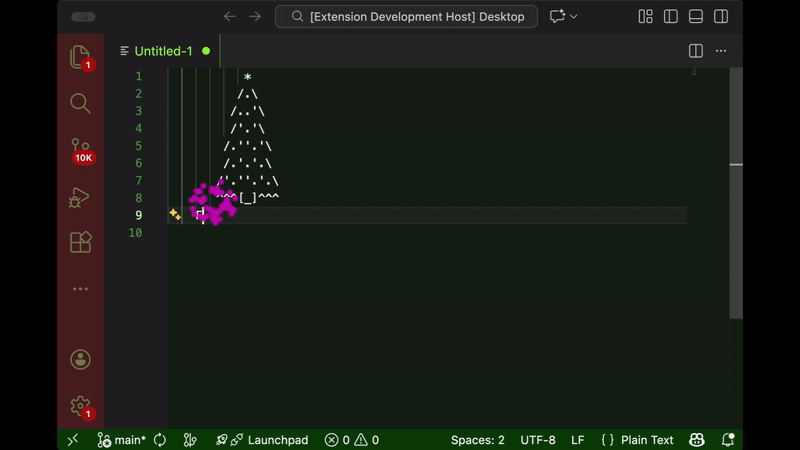Screen dimensions: 800x450
Task: Show the errors and warnings count
Action: point(352,440)
